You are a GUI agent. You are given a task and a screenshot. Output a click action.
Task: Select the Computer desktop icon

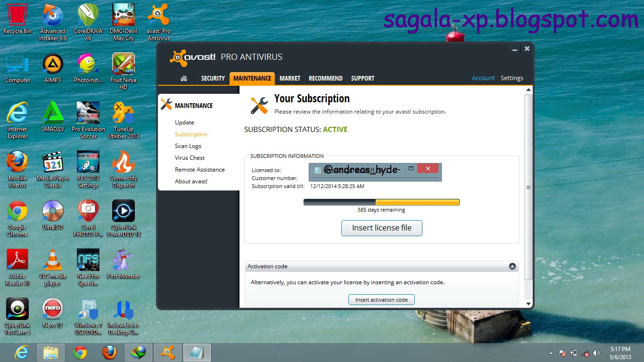(17, 69)
